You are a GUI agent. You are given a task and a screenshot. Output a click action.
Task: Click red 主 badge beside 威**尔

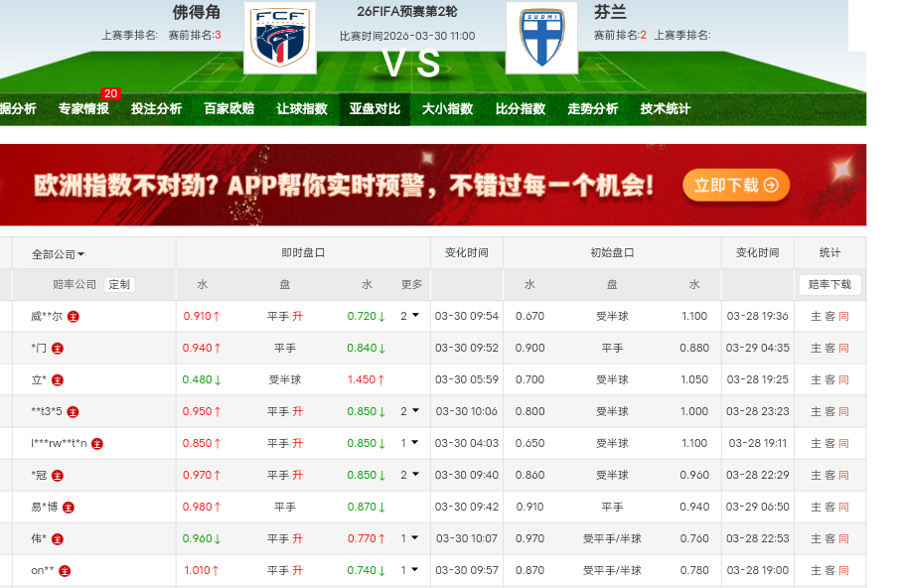coord(74,317)
